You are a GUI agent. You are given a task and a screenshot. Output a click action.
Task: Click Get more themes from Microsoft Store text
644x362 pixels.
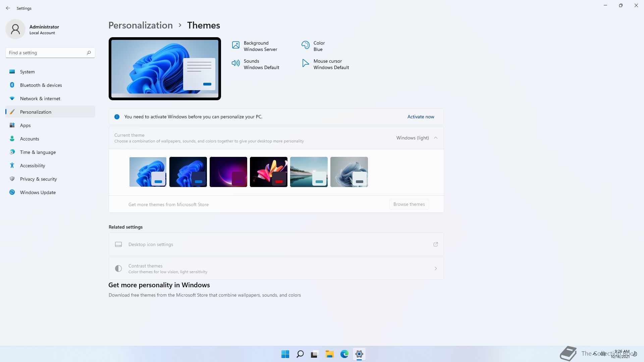coord(168,204)
